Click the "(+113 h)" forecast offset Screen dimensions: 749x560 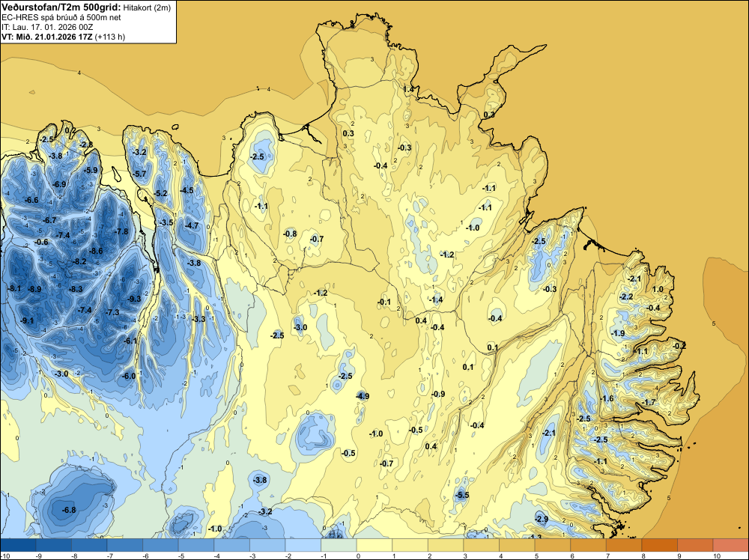[x=110, y=37]
